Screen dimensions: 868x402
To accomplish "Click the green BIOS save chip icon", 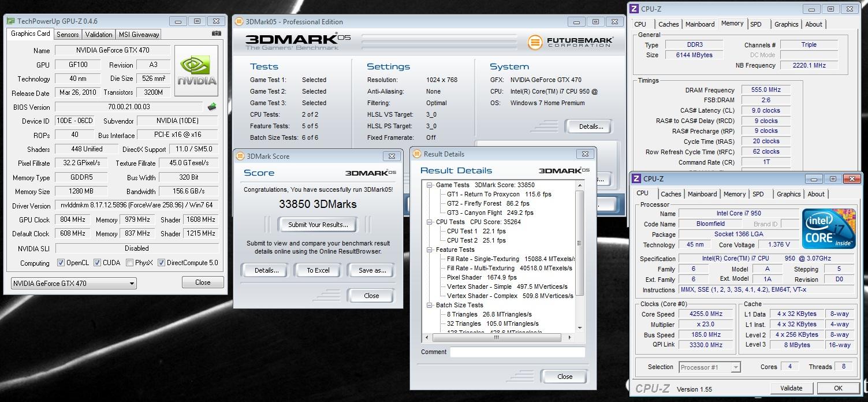I will tap(212, 107).
